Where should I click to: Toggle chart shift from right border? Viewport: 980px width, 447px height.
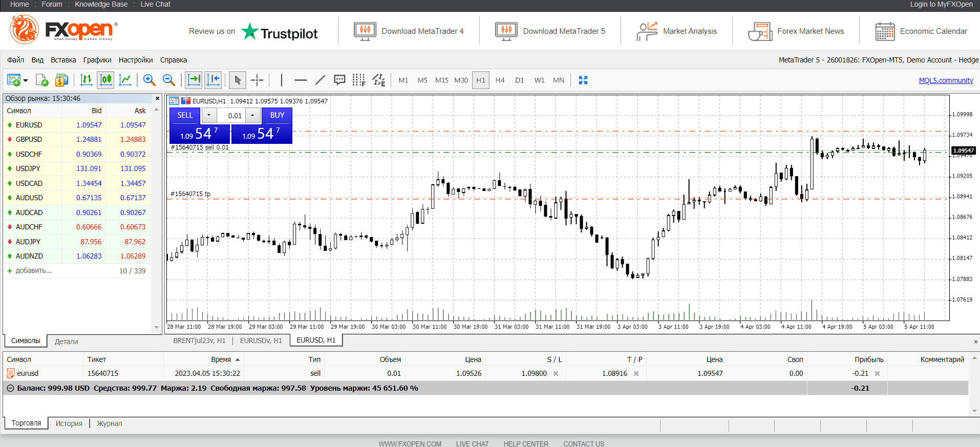(214, 80)
